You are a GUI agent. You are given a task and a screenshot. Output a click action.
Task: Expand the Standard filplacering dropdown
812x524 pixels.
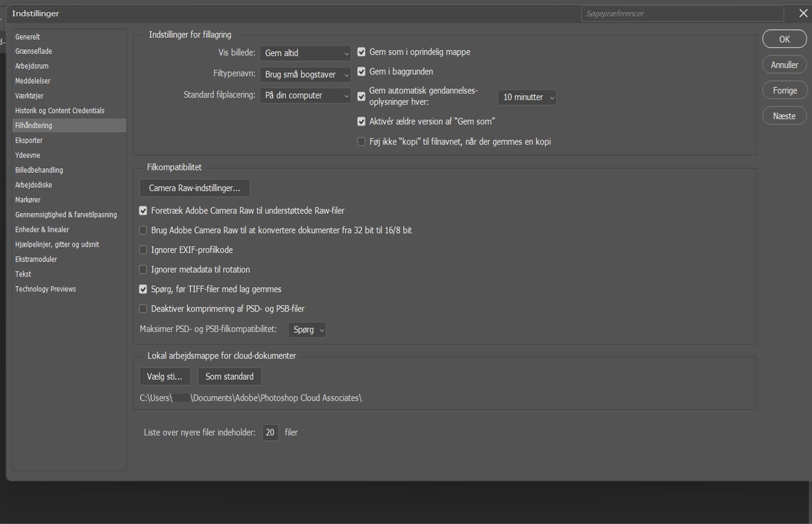coord(306,95)
